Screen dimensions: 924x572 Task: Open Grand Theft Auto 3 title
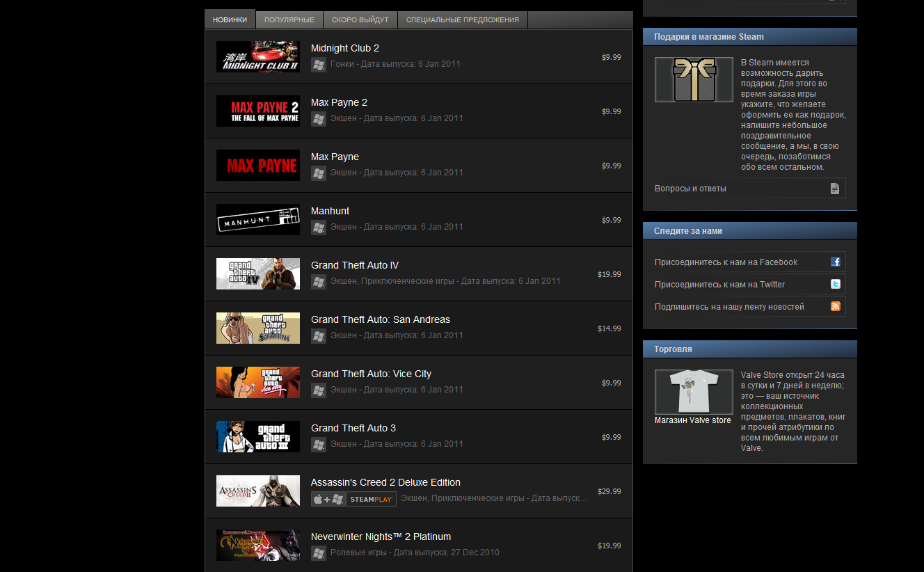pos(353,428)
